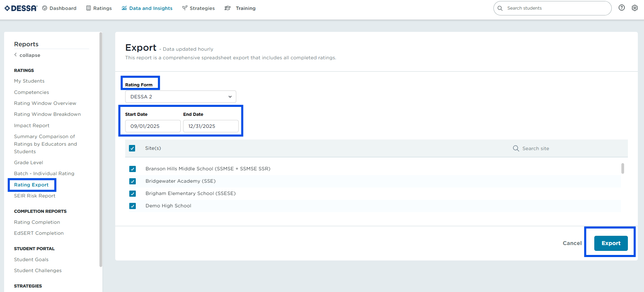Open the Rating Completion report

click(x=37, y=222)
